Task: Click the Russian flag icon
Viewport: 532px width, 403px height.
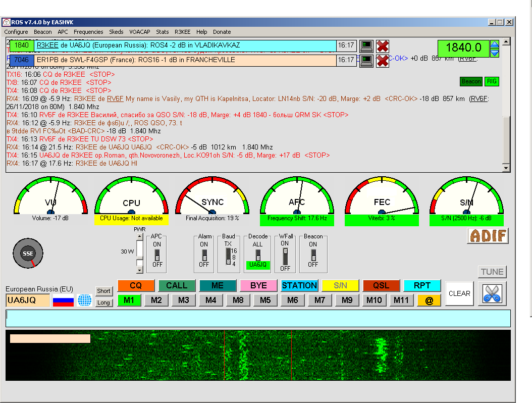Action: tap(63, 300)
